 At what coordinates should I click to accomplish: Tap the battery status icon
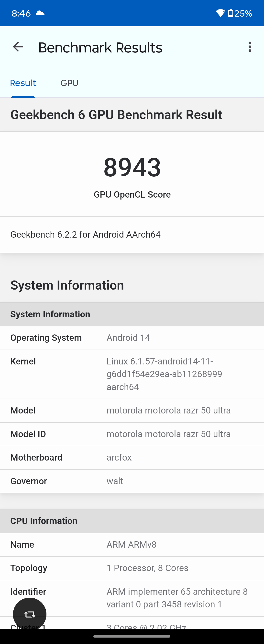pyautogui.click(x=231, y=13)
